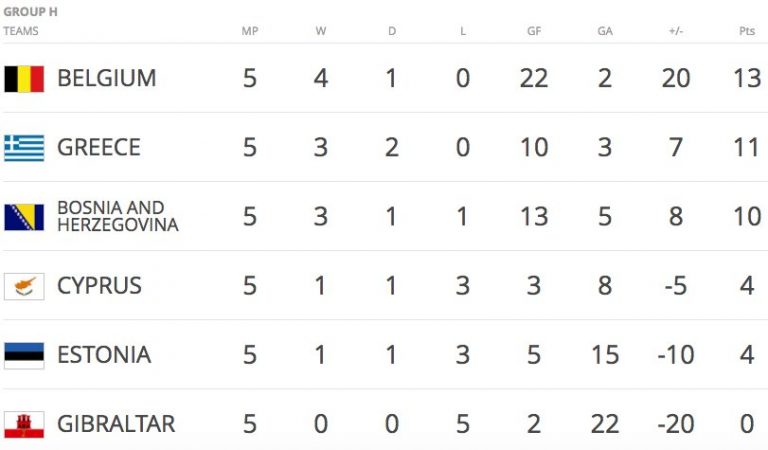Open the GIBRALTAR team link
Screen dimensions: 768x450
tap(116, 424)
